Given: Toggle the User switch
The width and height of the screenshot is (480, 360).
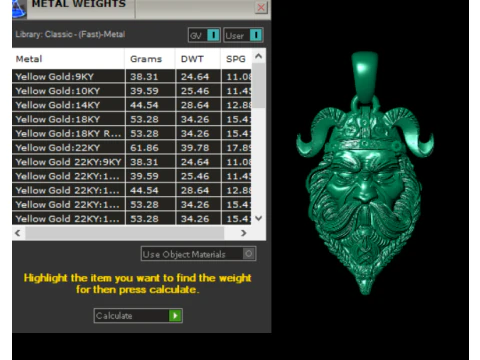Looking at the screenshot, I should click(243, 35).
